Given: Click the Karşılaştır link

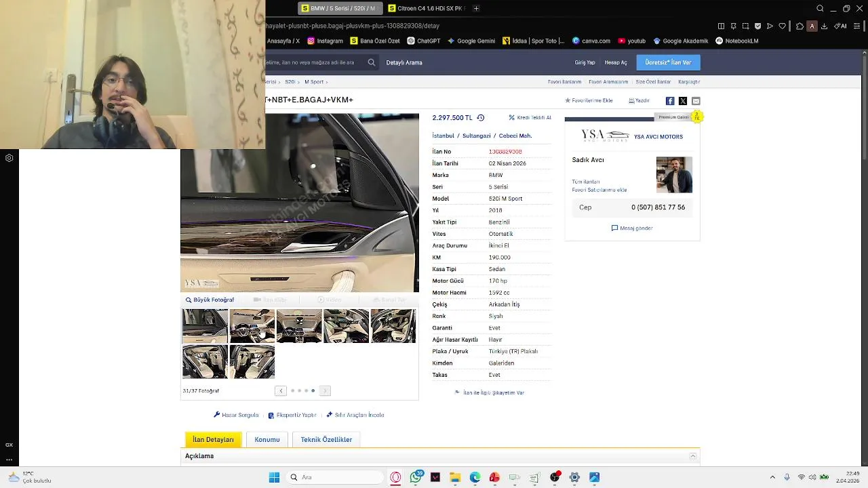Looking at the screenshot, I should [689, 82].
